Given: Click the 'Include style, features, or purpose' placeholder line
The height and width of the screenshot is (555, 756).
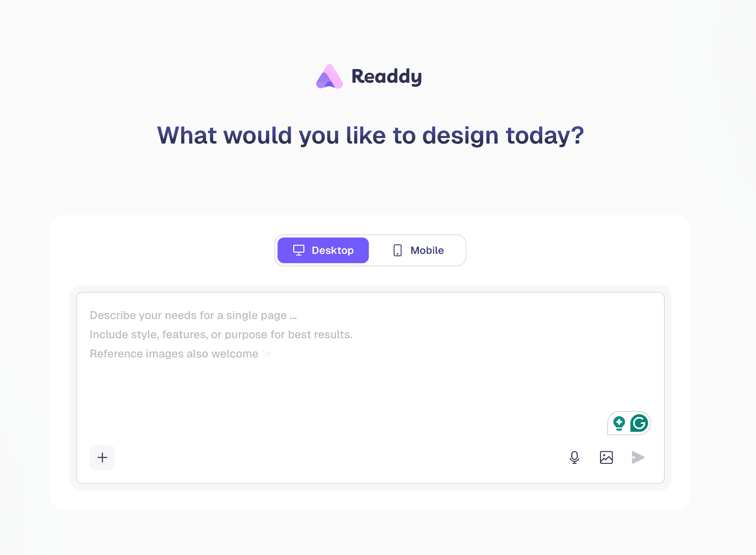Looking at the screenshot, I should [x=221, y=334].
